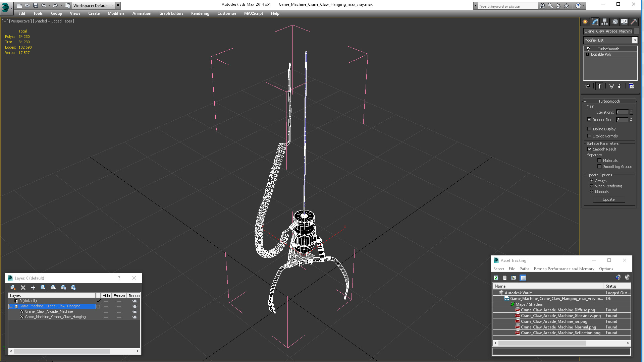
Task: Open the Paths menu in Asset Tracking
Action: pos(524,269)
